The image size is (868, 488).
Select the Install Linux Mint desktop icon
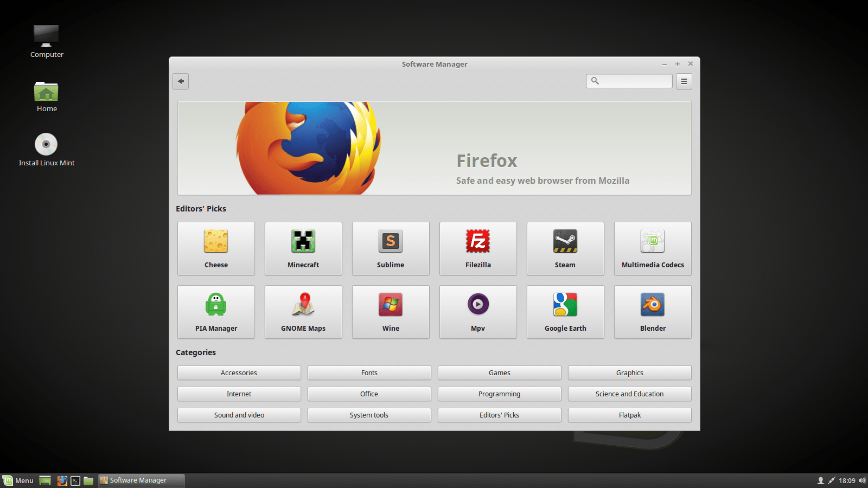pos(47,150)
